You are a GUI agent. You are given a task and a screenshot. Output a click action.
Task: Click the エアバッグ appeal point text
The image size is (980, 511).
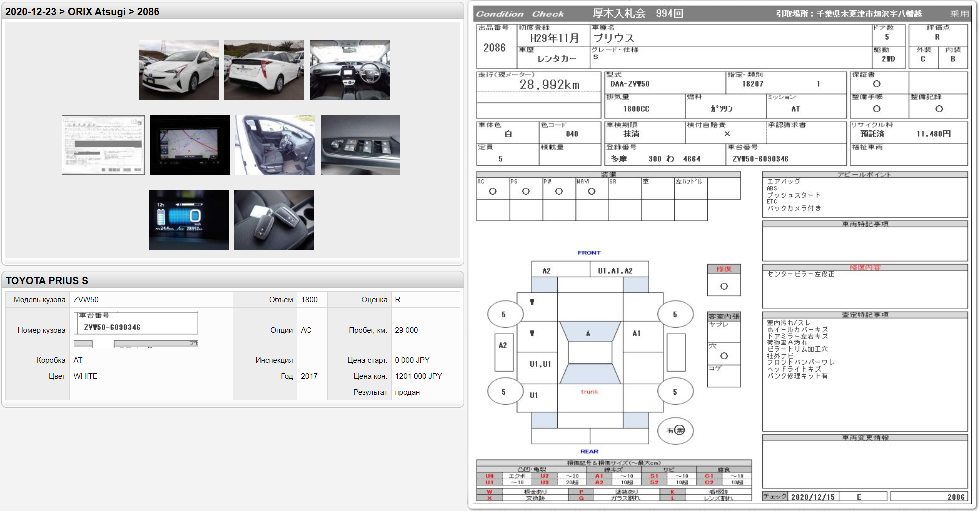point(784,181)
